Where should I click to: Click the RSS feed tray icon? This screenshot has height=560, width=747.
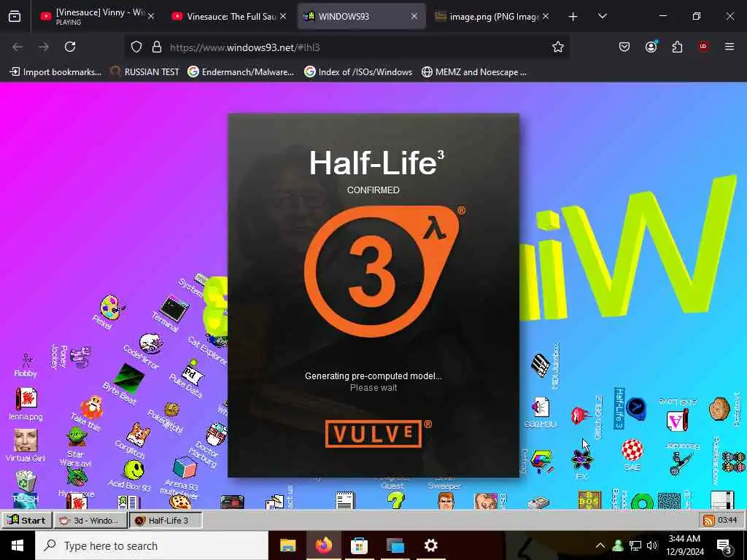point(709,520)
